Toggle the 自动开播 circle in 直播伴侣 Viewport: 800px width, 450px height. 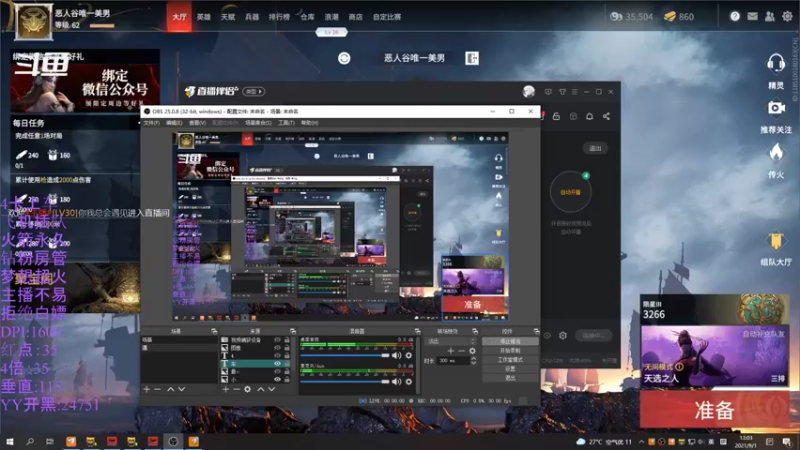(x=570, y=192)
